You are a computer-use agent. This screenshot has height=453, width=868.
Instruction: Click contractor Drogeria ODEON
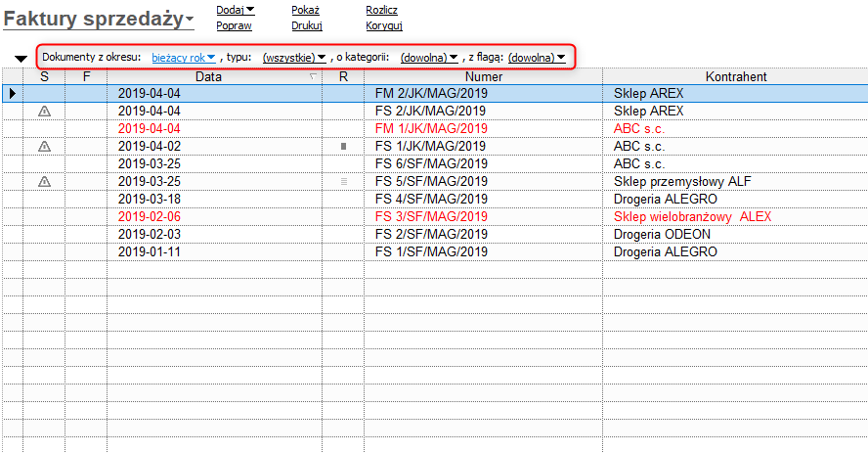click(662, 234)
